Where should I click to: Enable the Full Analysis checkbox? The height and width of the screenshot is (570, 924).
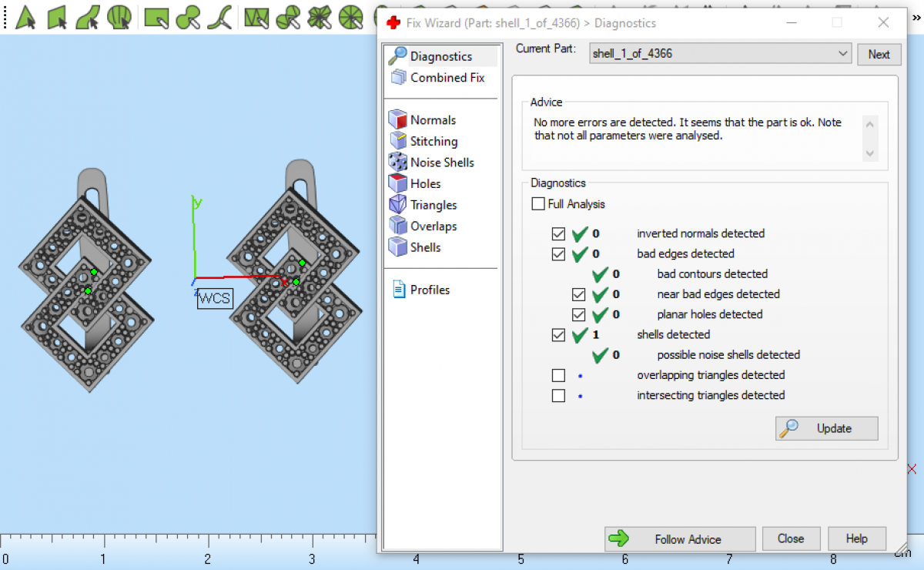pyautogui.click(x=538, y=204)
